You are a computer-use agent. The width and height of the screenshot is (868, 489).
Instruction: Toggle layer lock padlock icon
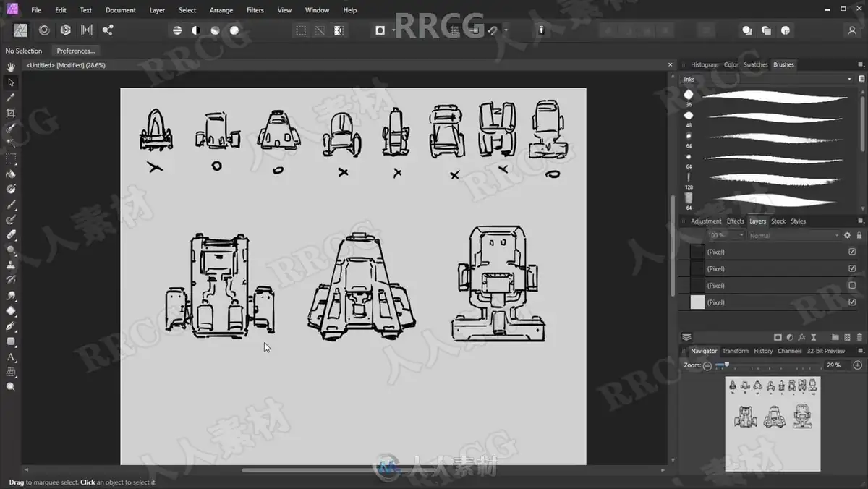(859, 235)
